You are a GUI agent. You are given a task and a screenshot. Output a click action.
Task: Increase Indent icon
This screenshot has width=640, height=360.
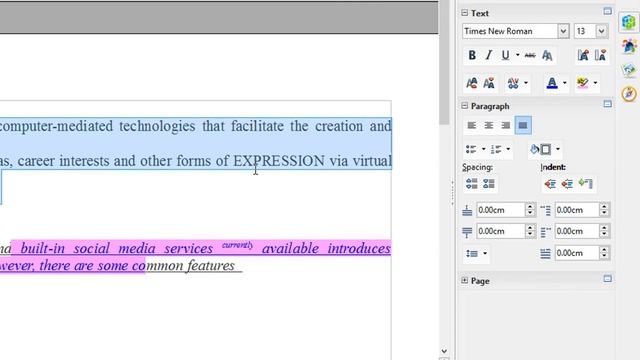(550, 184)
